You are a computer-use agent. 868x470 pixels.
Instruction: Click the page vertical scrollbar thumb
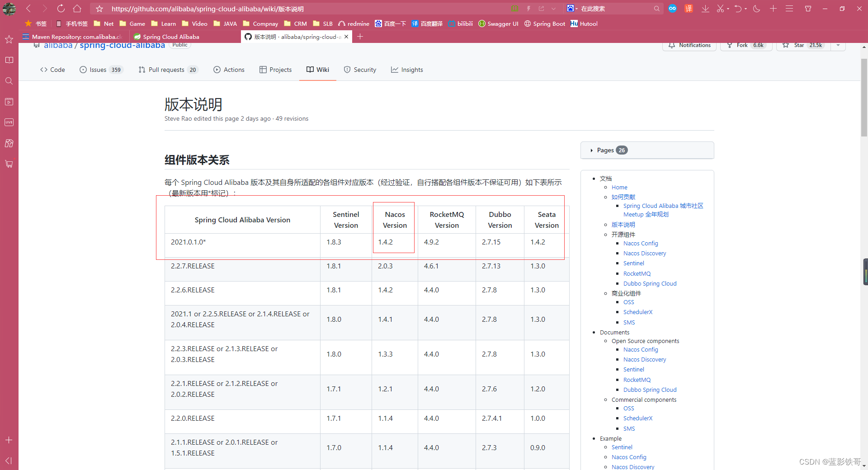[864, 97]
